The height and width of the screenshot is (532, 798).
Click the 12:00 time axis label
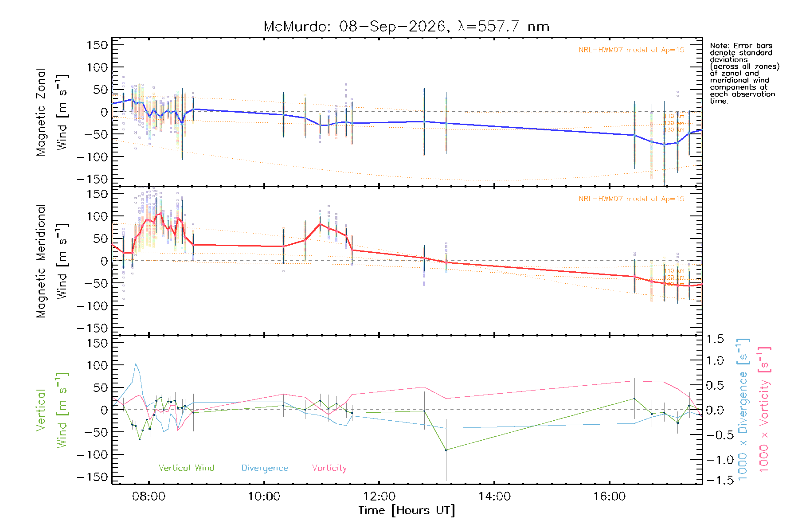point(379,497)
